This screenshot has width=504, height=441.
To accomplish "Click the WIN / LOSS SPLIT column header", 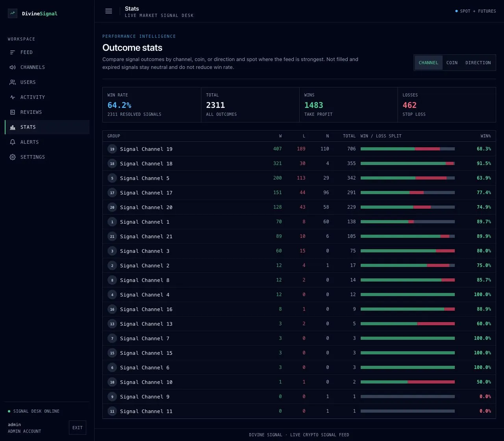I will (x=381, y=136).
